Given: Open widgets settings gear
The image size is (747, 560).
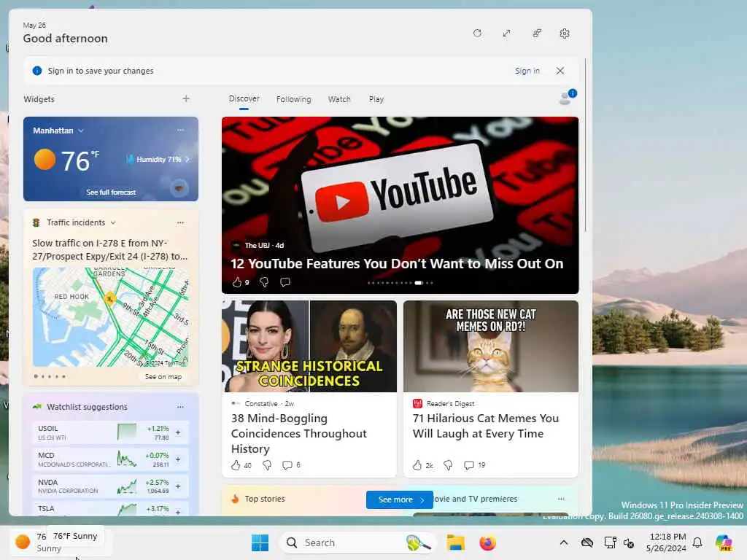Looking at the screenshot, I should tap(565, 34).
